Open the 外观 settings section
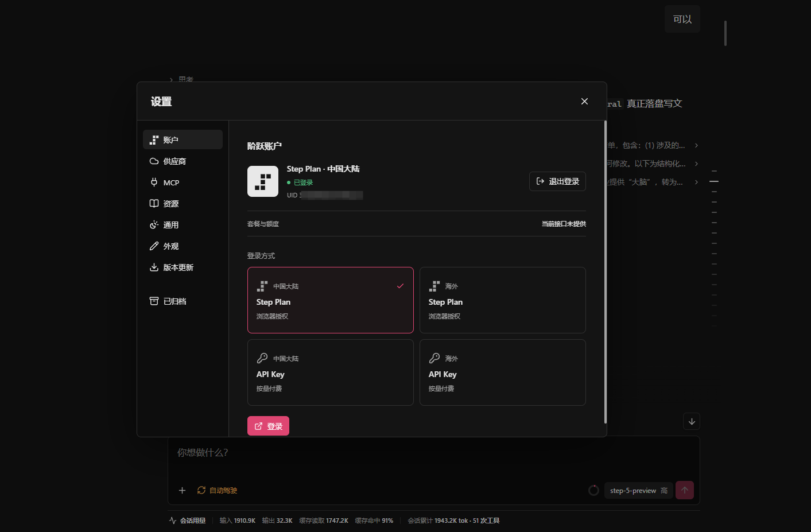Viewport: 811px width, 532px height. (183, 246)
